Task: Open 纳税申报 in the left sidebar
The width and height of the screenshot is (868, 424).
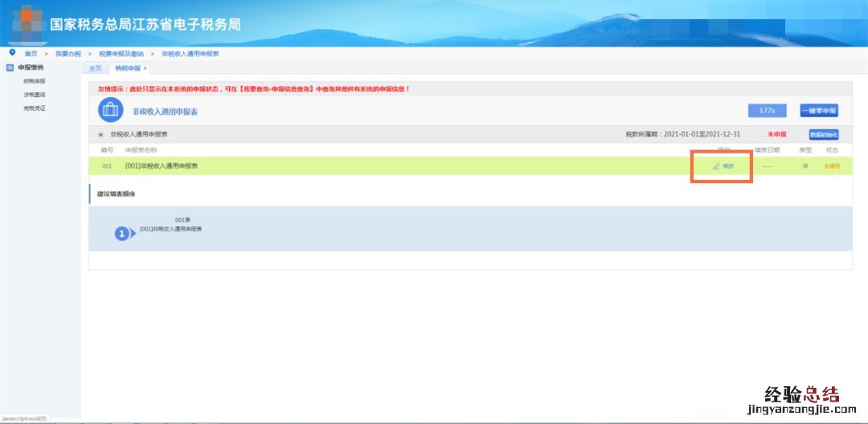Action: (35, 81)
